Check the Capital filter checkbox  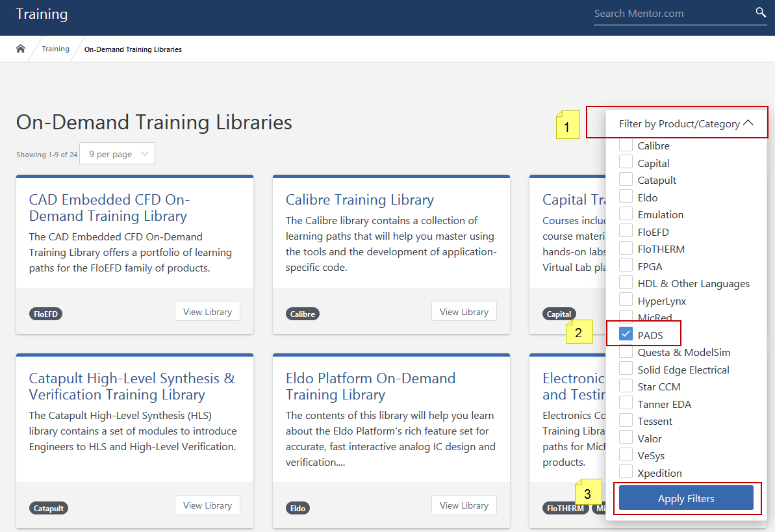626,162
